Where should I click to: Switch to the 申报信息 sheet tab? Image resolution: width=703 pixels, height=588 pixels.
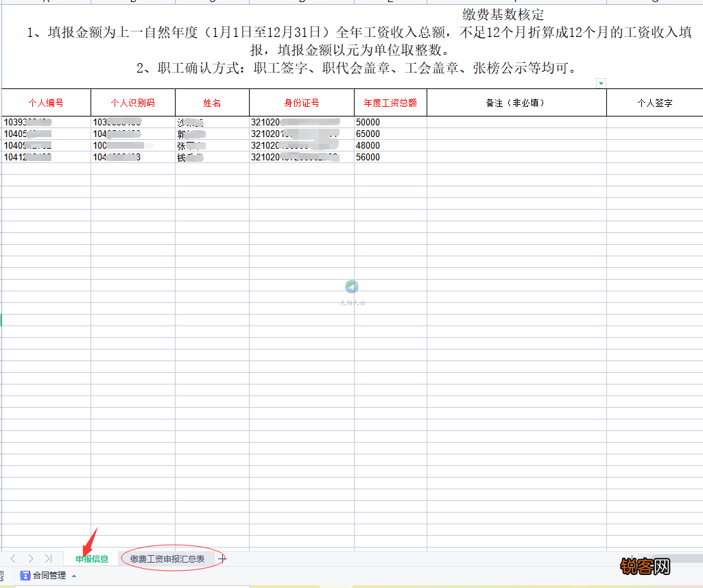(91, 559)
